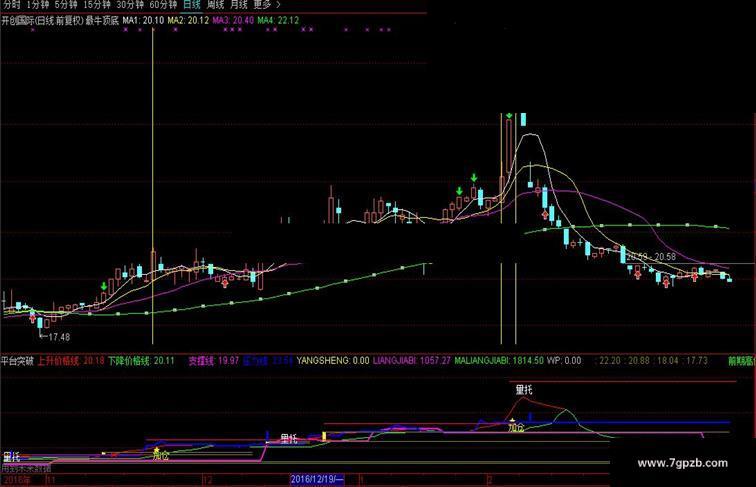Select the 60分钟 timeframe tab
The height and width of the screenshot is (487, 756).
163,5
